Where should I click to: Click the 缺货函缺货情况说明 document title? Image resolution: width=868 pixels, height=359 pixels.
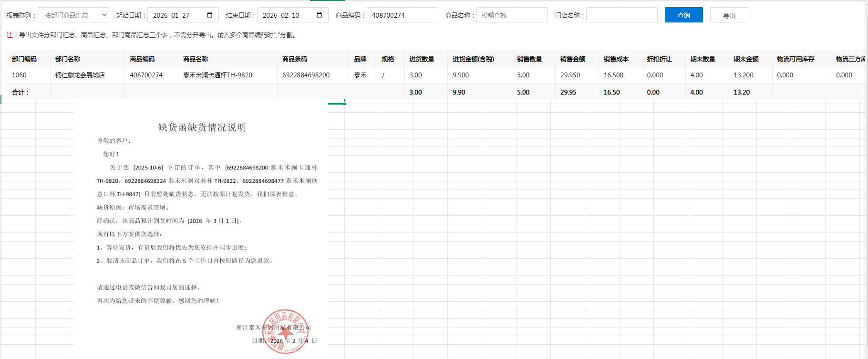pos(202,127)
